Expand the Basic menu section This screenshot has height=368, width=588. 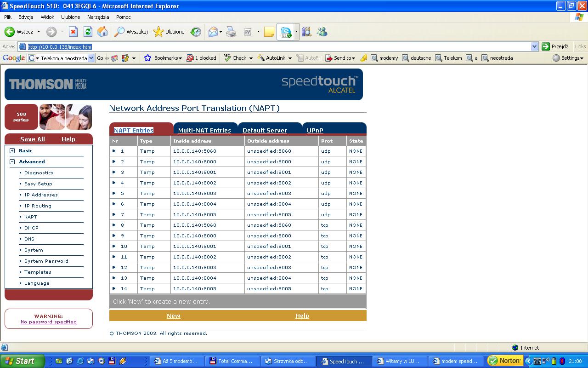12,150
